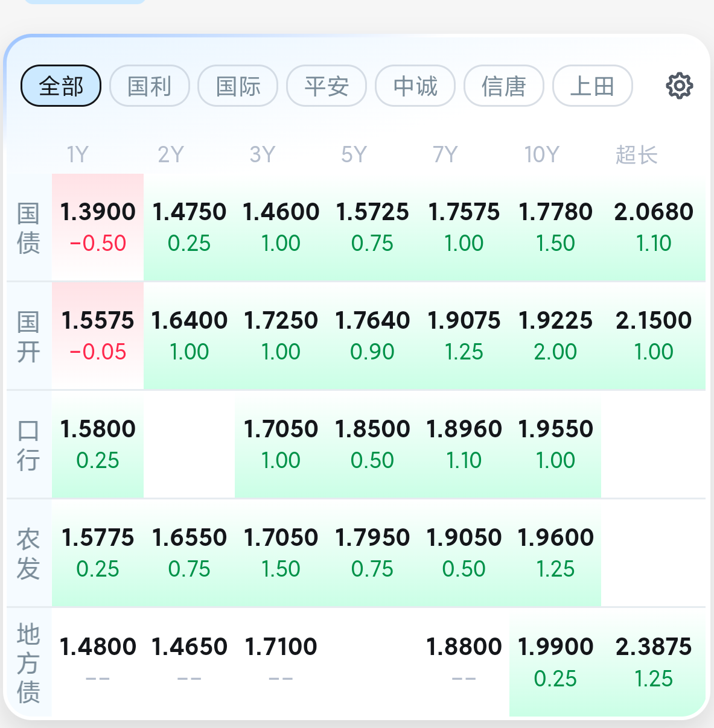Select the 国开 1Y cell showing 1.5575

click(x=98, y=335)
